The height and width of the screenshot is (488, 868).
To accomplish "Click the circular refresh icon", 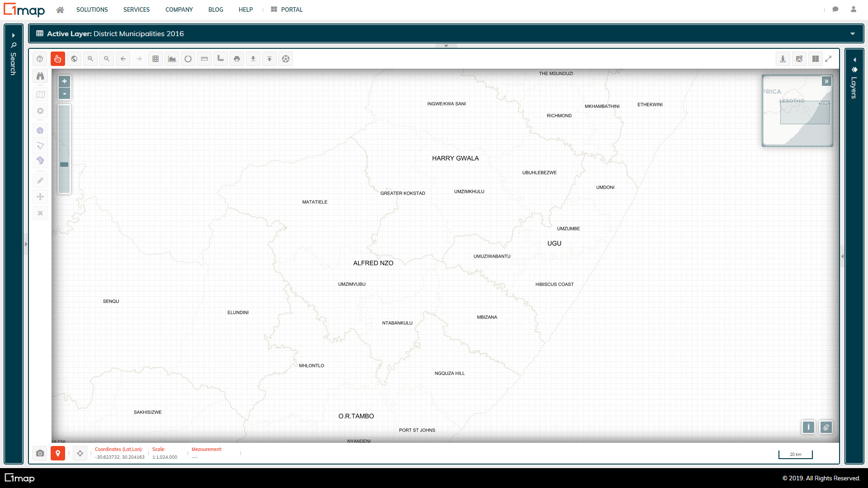I will (188, 59).
